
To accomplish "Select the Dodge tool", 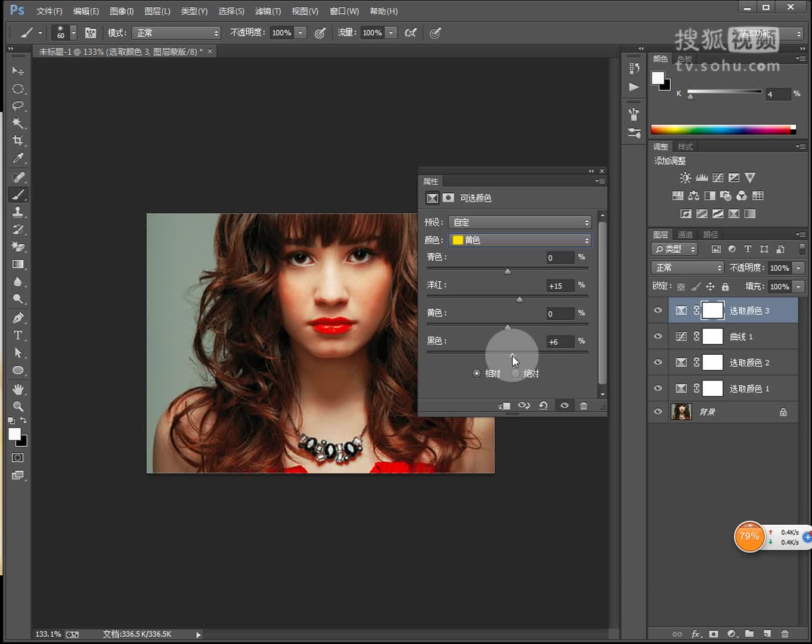I will [18, 299].
